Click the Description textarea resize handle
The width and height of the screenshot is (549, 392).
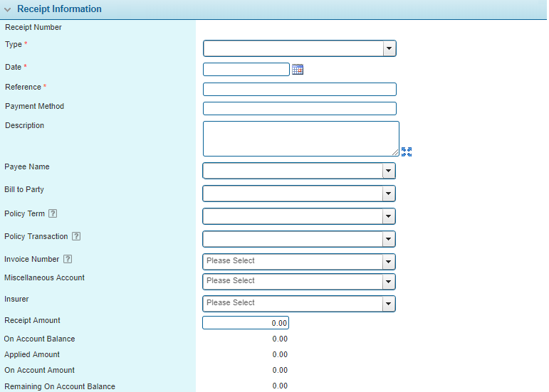pos(395,152)
